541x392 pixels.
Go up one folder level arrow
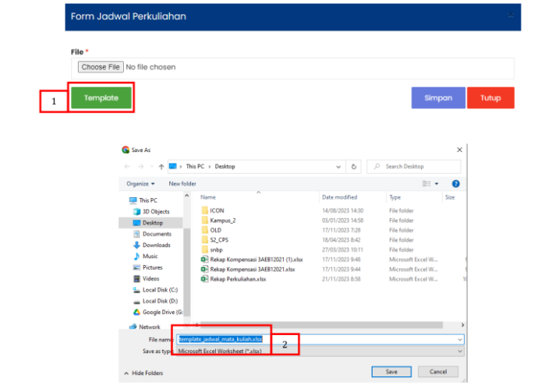(161, 167)
